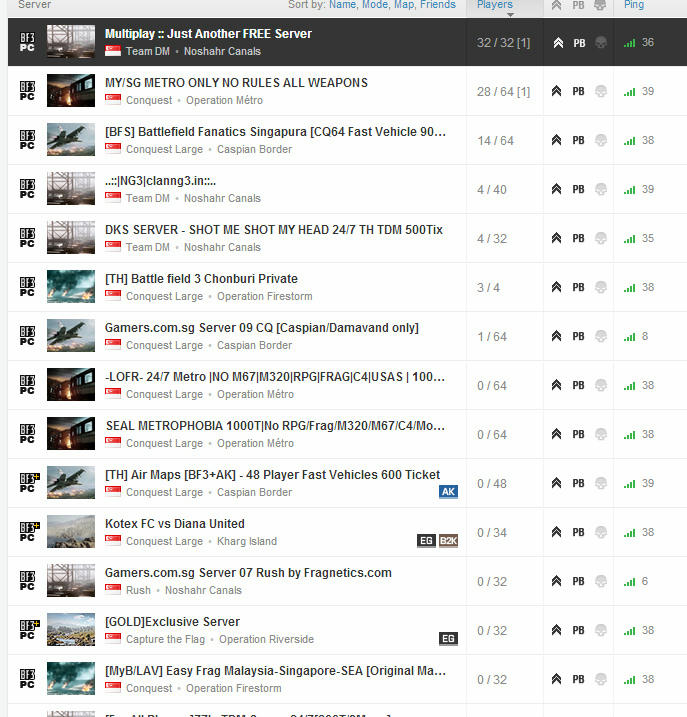The width and height of the screenshot is (687, 717).
Task: Click the 14 / 64 player count
Action: tap(495, 140)
